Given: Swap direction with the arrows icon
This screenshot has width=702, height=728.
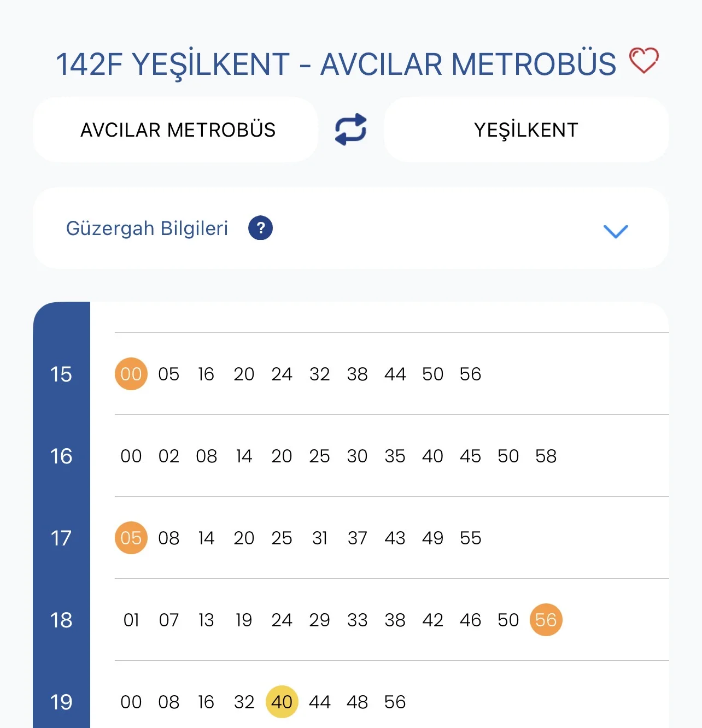Looking at the screenshot, I should [x=350, y=130].
